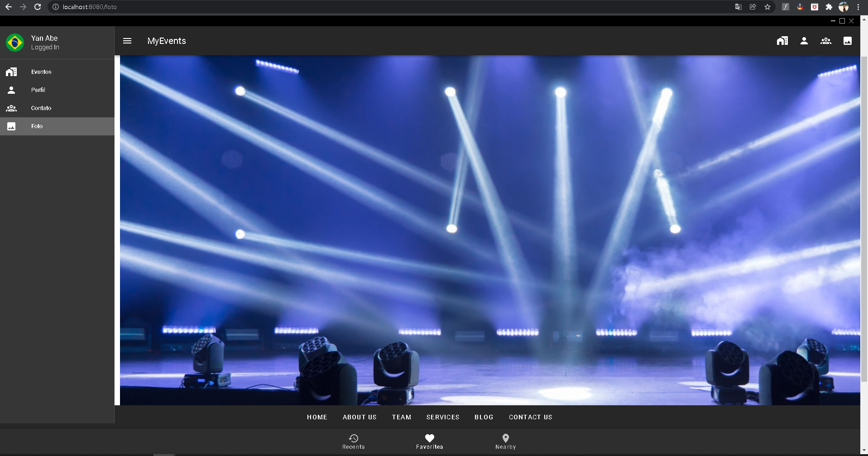
Task: Open photo image icon in top app bar
Action: pos(848,41)
